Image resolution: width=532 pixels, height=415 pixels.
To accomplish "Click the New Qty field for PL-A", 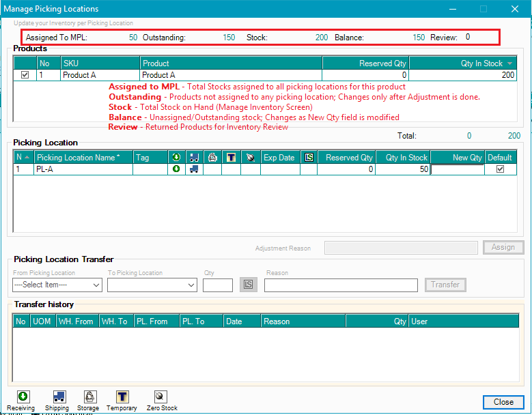I will click(457, 169).
